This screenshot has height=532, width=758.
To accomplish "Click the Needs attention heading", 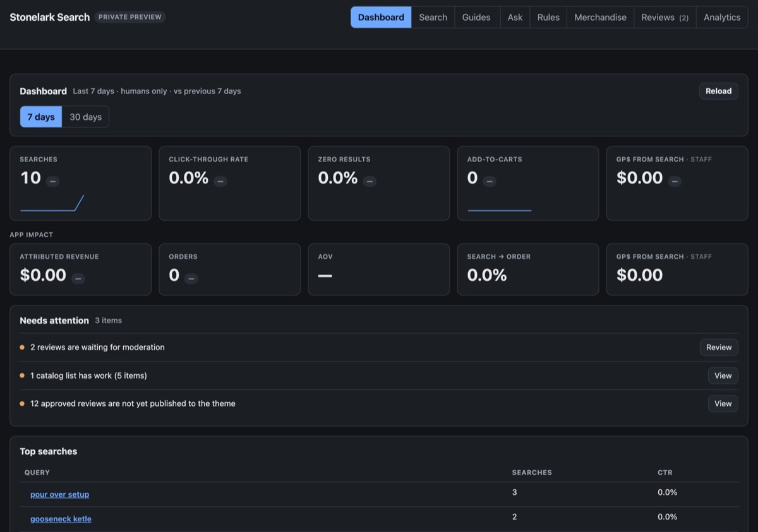I will [x=54, y=321].
